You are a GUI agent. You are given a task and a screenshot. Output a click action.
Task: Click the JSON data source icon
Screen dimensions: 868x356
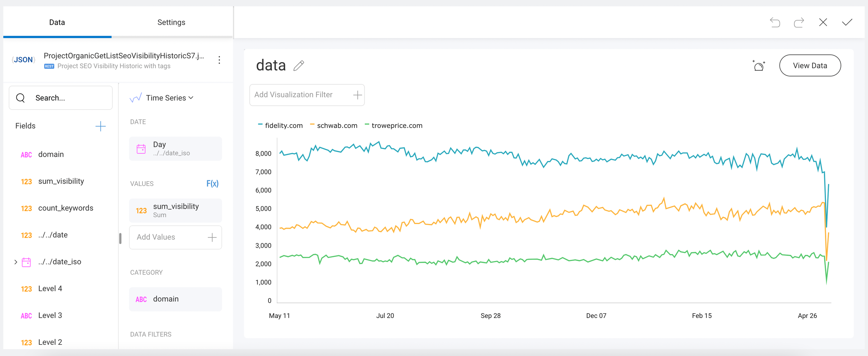pos(23,60)
